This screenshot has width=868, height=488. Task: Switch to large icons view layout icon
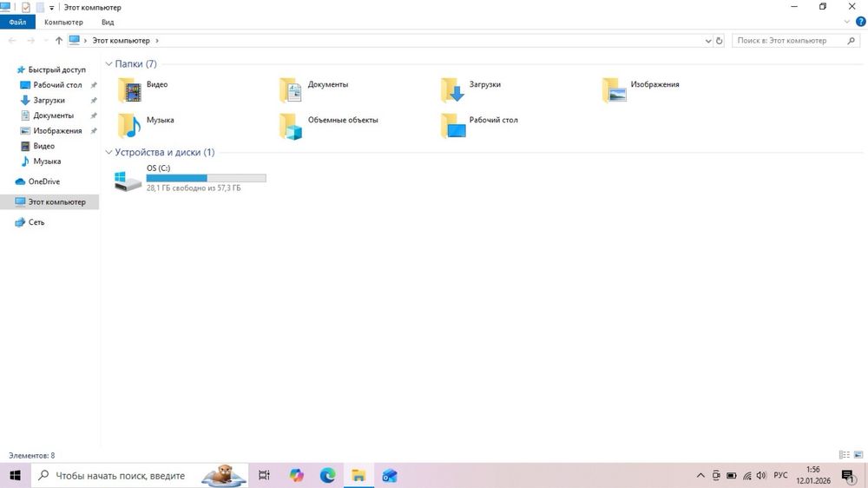click(858, 455)
